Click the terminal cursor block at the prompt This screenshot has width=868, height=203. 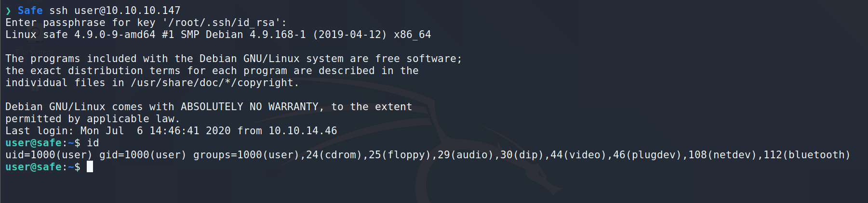click(90, 167)
